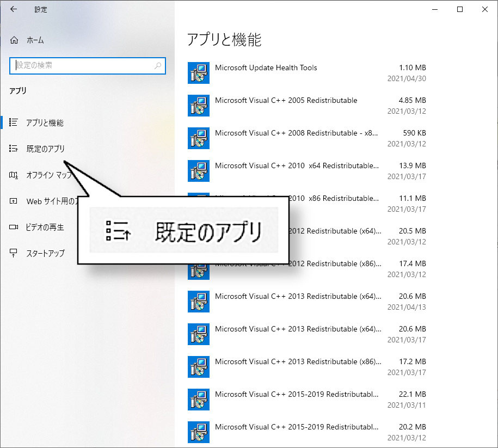Click the back arrow at top left
This screenshot has height=448, width=498.
coord(13,9)
